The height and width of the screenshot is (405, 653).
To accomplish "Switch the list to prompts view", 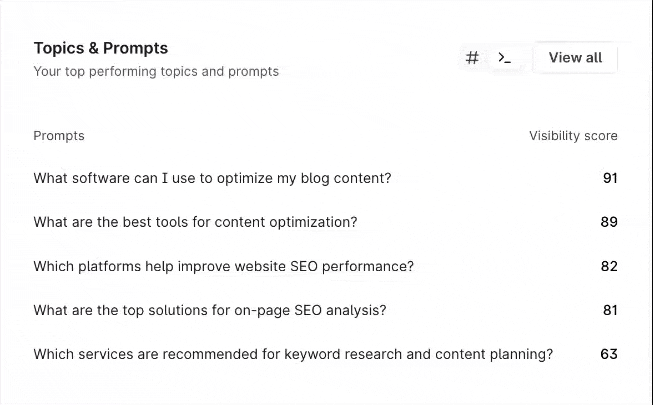I will coord(505,58).
